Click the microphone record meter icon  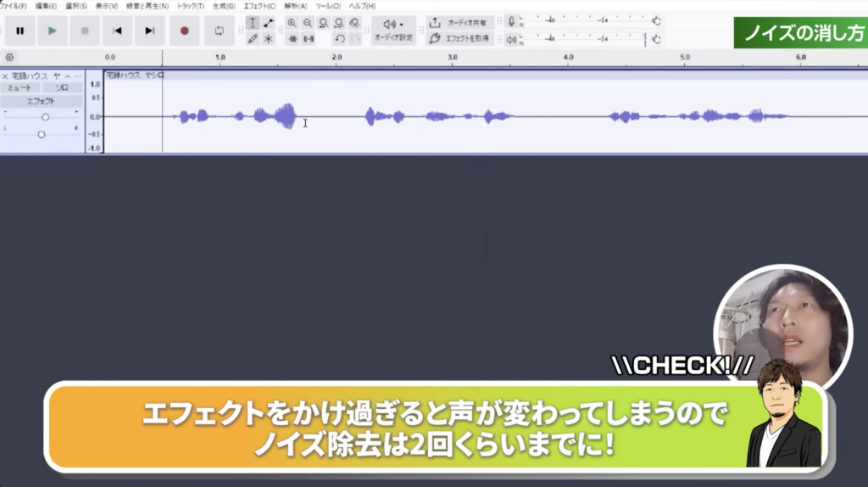tap(511, 20)
